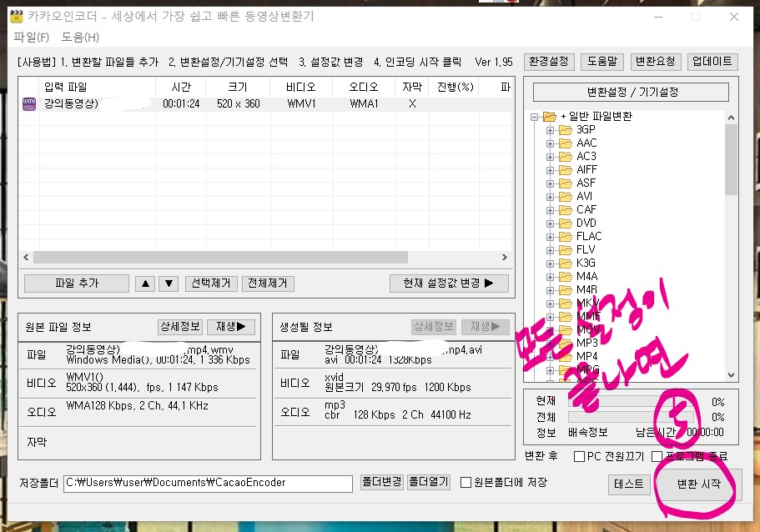Expand the AAC preset node
Image resolution: width=760 pixels, height=532 pixels.
[x=550, y=143]
